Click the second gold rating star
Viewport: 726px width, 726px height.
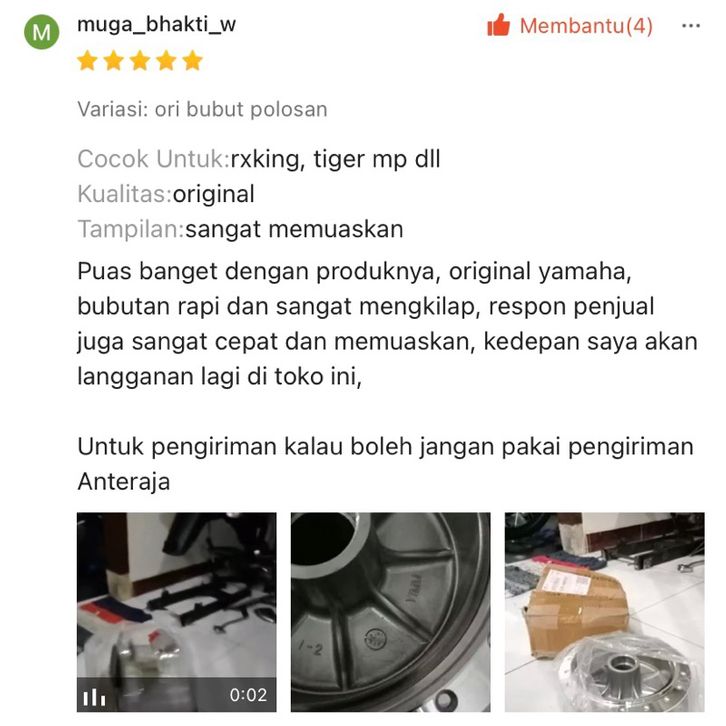113,61
